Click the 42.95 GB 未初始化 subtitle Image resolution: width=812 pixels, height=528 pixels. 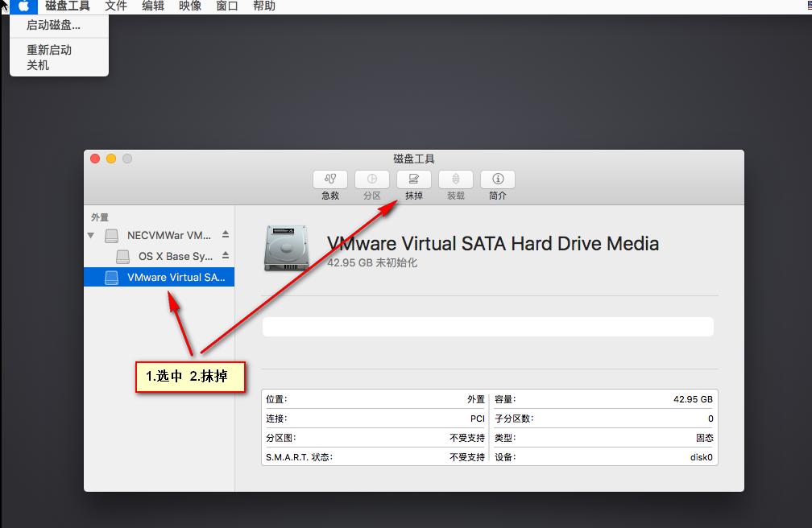click(372, 263)
